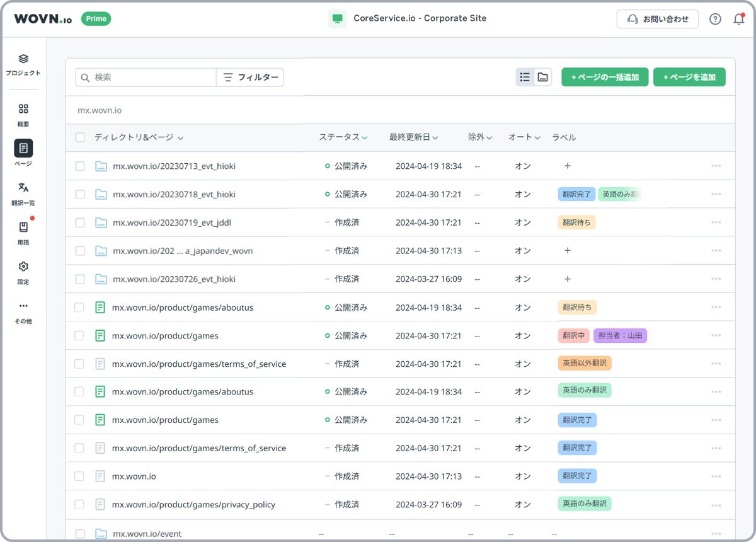Tick checkbox for mx.wovn.io/product/games/privacy_policy row
This screenshot has width=756, height=542.
[x=80, y=504]
